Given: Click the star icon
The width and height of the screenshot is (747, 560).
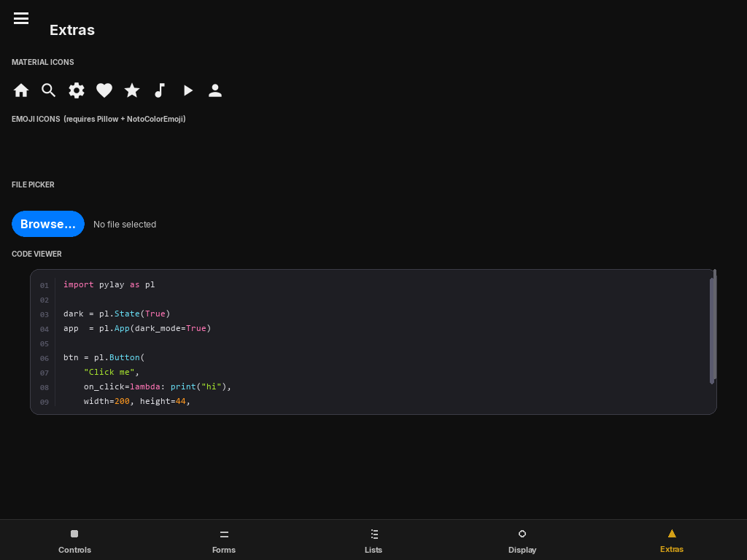Looking at the screenshot, I should pyautogui.click(x=132, y=90).
